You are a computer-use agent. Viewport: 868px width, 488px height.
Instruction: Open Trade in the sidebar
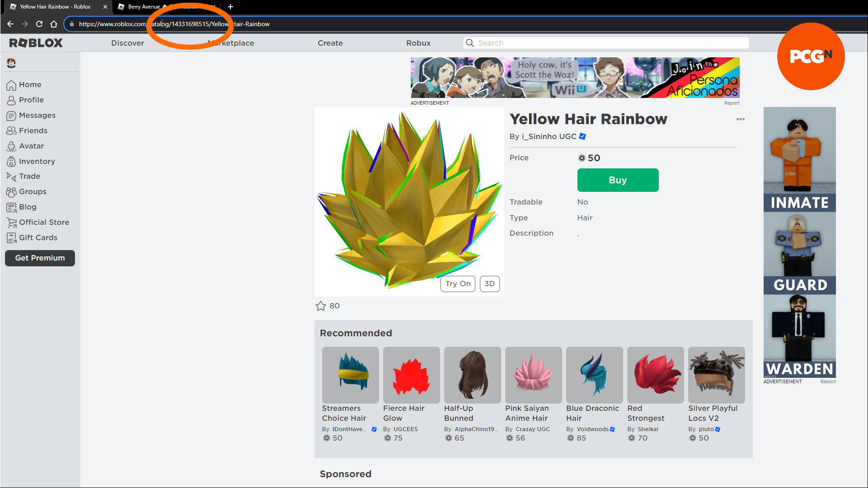23,176
